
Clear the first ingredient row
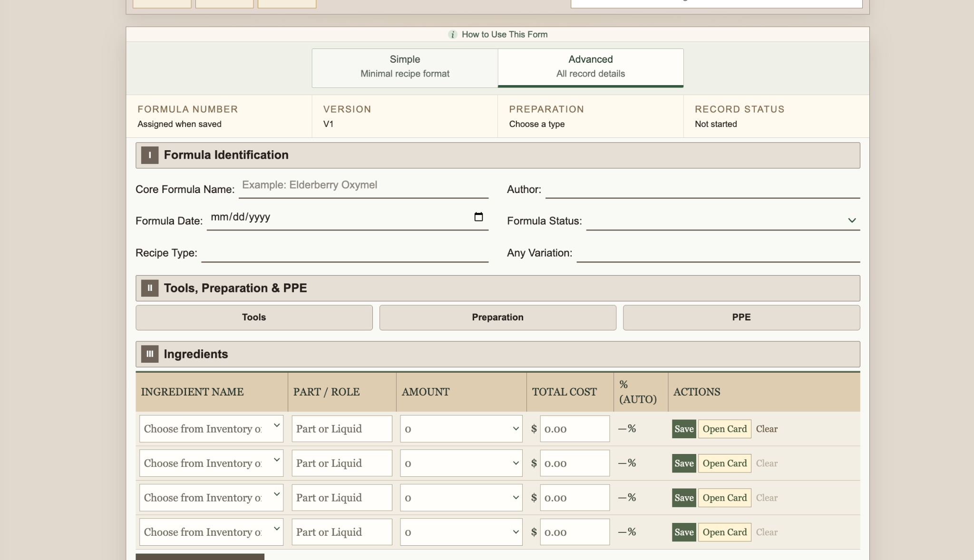tap(767, 429)
